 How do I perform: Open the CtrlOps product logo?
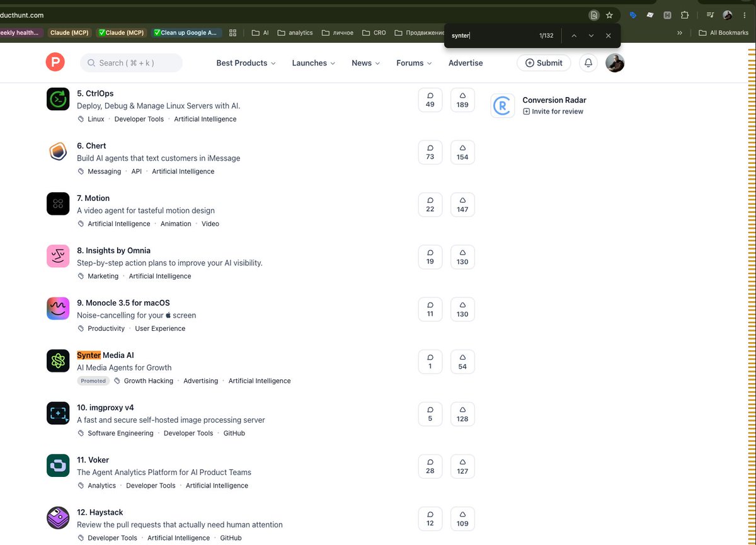click(58, 100)
